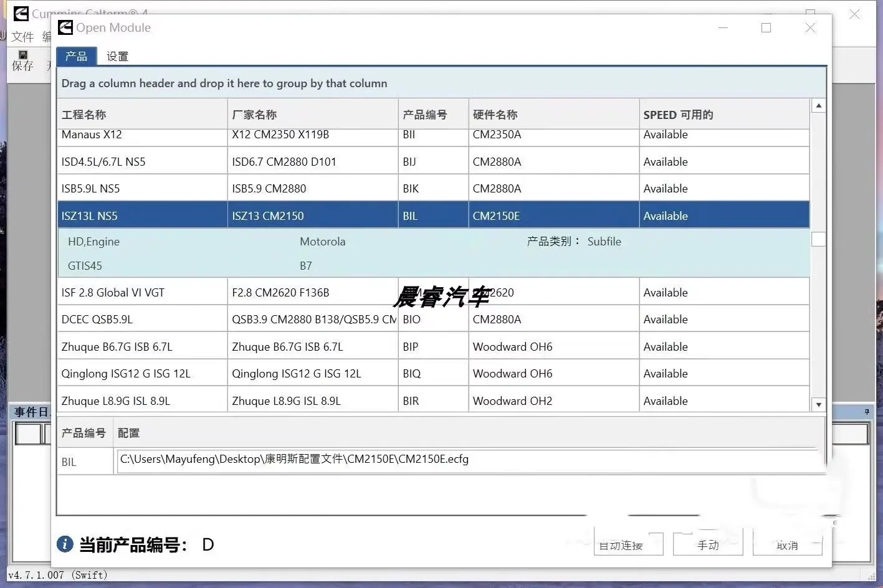Click the BIL cell in the selected row
The width and height of the screenshot is (883, 588).
[x=433, y=216]
